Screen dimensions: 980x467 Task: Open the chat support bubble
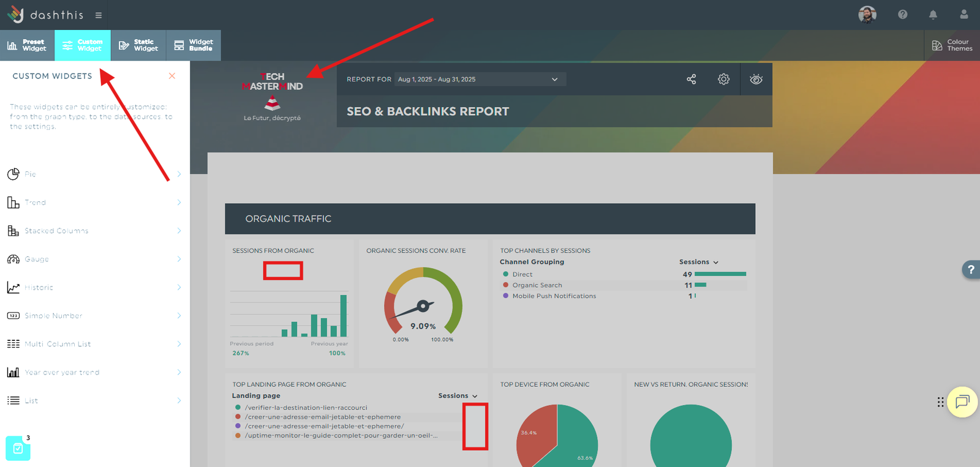coord(962,402)
